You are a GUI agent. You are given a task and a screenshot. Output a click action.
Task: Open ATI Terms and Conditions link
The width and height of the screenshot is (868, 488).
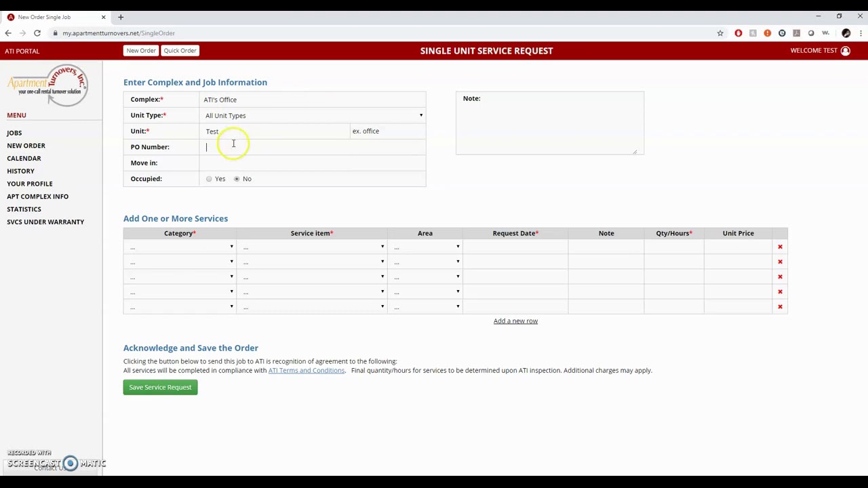tap(307, 371)
